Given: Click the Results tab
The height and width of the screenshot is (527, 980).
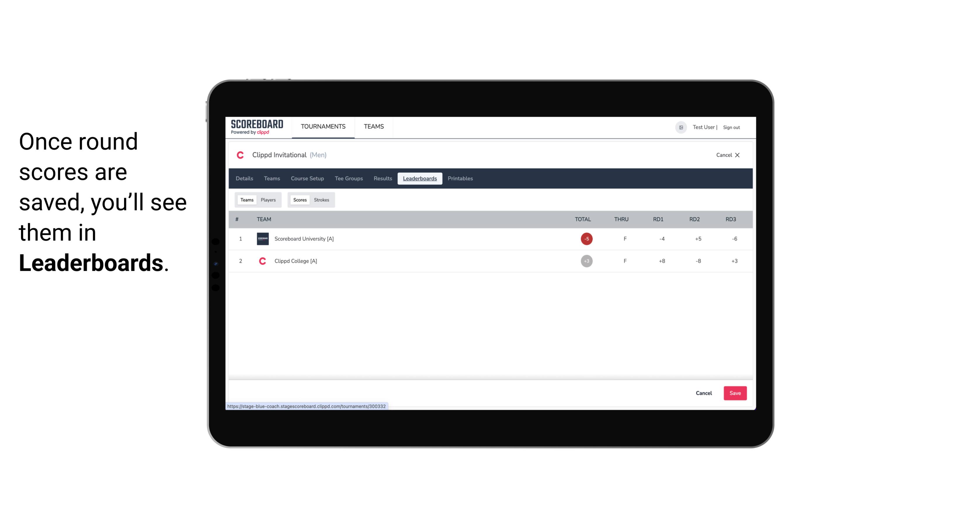Looking at the screenshot, I should click(382, 179).
